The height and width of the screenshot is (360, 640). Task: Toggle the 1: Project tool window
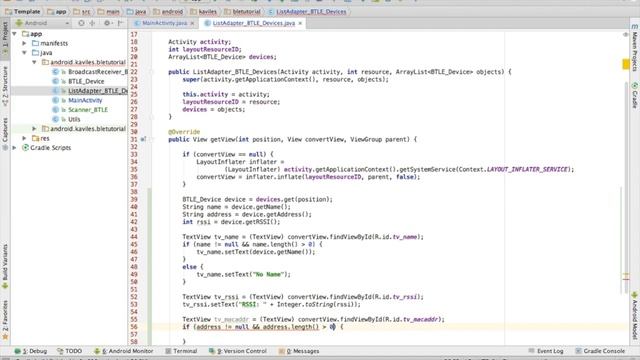coord(5,38)
